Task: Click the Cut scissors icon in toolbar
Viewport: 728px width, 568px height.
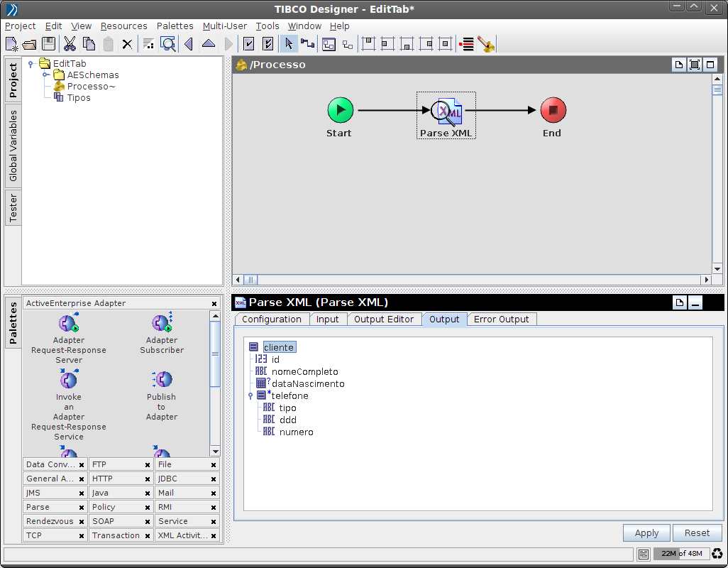Action: [x=70, y=44]
